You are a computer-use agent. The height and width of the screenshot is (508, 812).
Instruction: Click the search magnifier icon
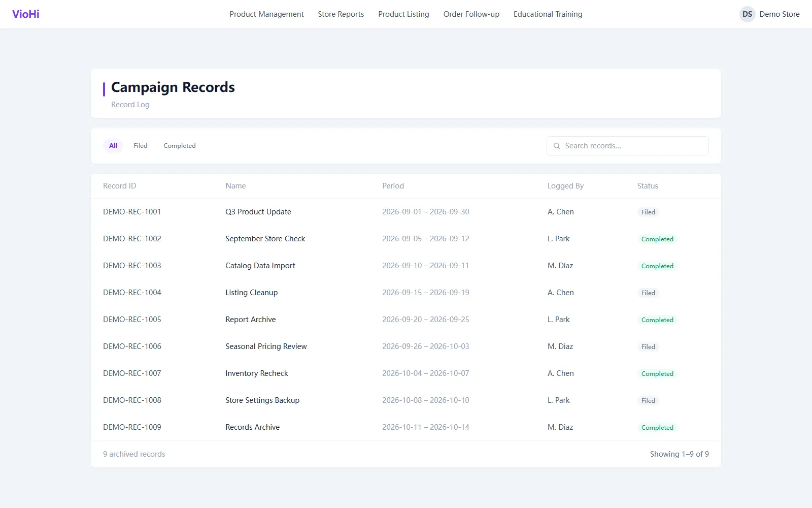[x=557, y=146]
